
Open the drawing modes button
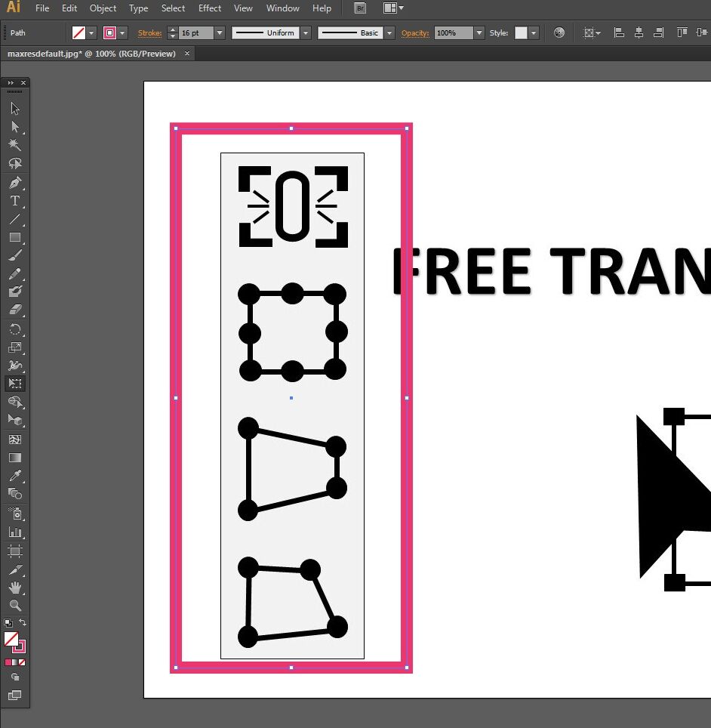tap(15, 677)
